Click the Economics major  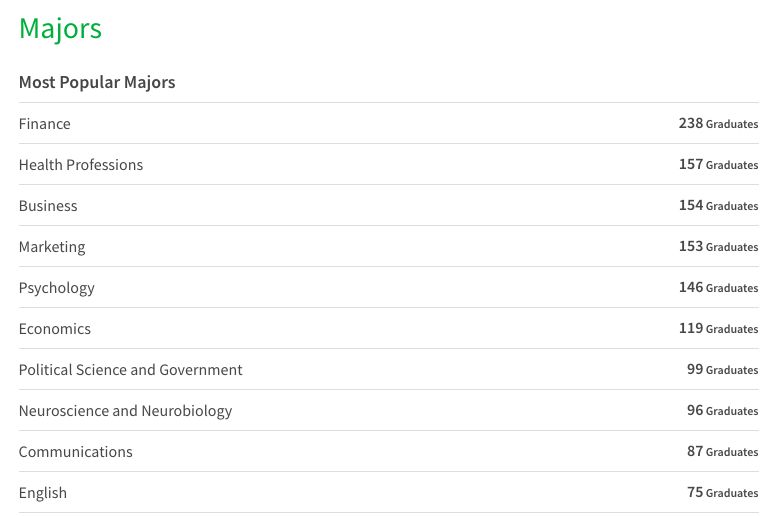(x=55, y=329)
